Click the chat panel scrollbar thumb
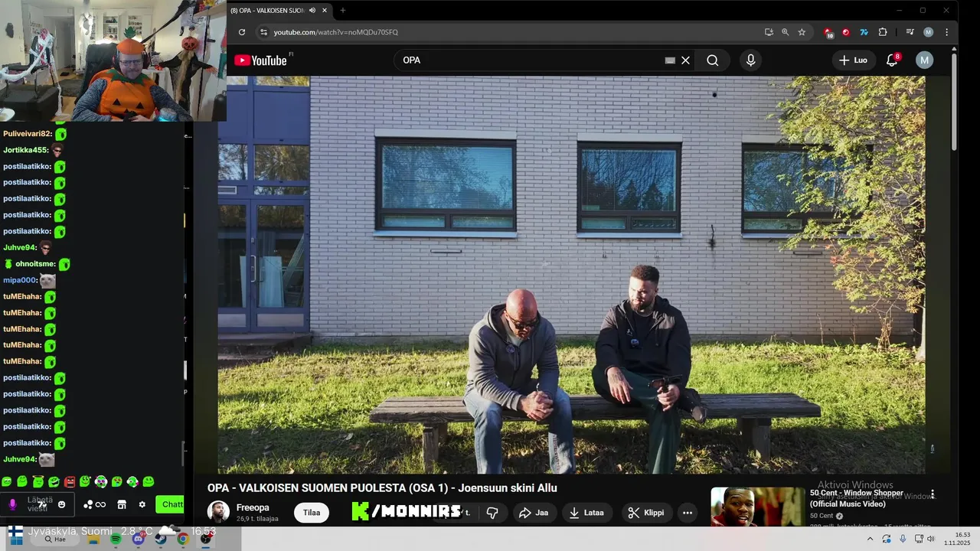The width and height of the screenshot is (980, 551). click(182, 454)
